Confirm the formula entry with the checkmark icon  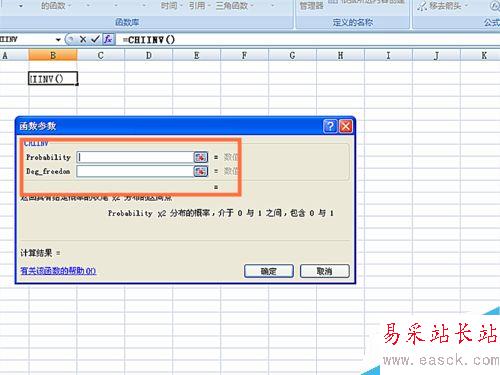click(x=95, y=39)
